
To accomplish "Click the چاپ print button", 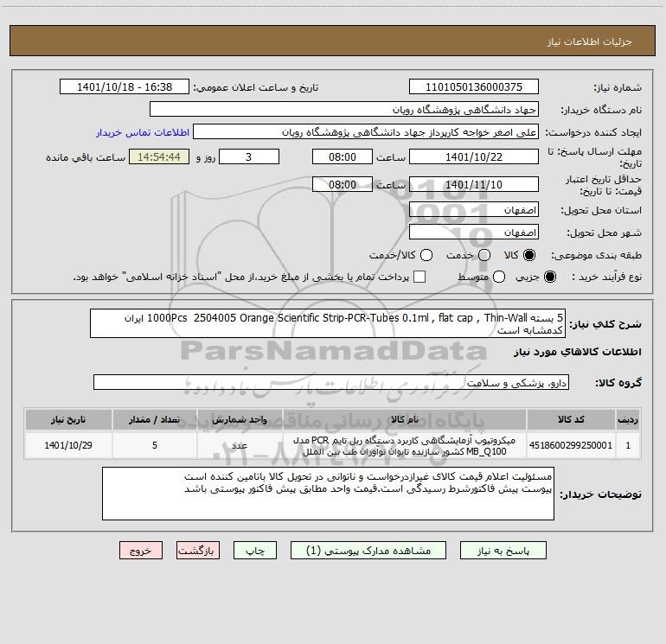I will click(x=255, y=551).
